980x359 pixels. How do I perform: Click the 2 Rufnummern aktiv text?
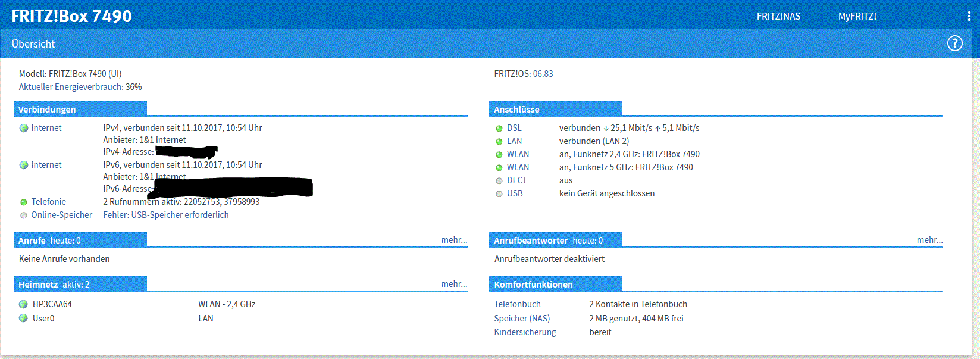click(181, 202)
